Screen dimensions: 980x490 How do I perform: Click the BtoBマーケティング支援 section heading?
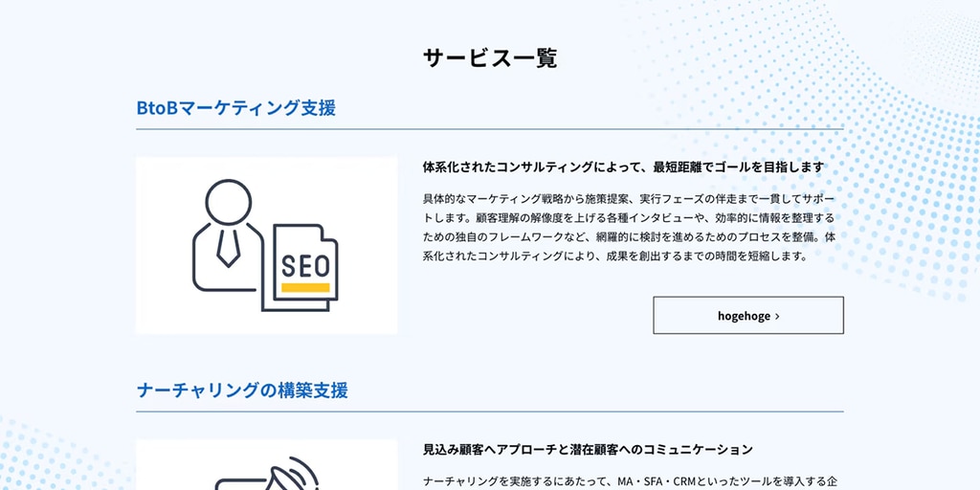[235, 107]
